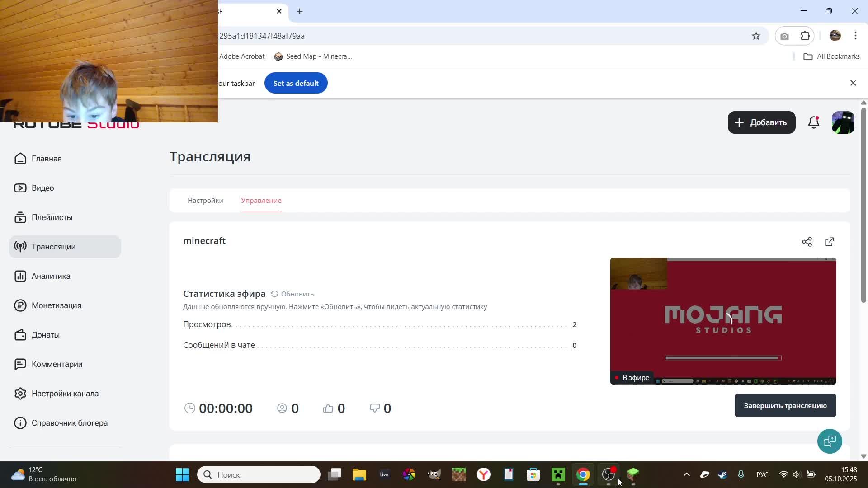This screenshot has height=488, width=868.
Task: Open the Windows Start menu
Action: 183,474
